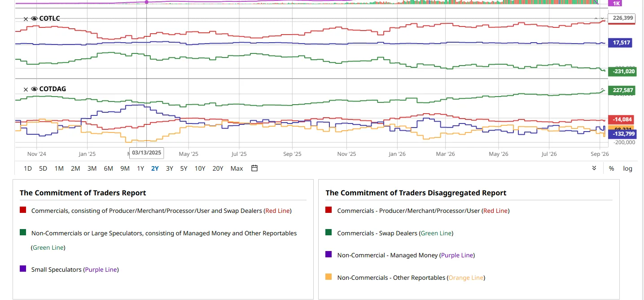Screen dimensions: 644x300
Task: Move the COTLC pane down with its arrow
Action: coord(602,19)
